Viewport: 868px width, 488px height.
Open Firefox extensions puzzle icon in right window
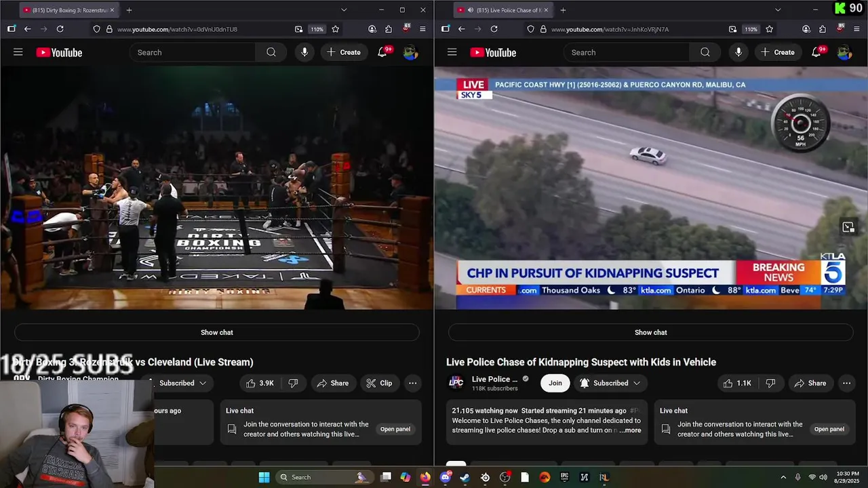tap(823, 29)
